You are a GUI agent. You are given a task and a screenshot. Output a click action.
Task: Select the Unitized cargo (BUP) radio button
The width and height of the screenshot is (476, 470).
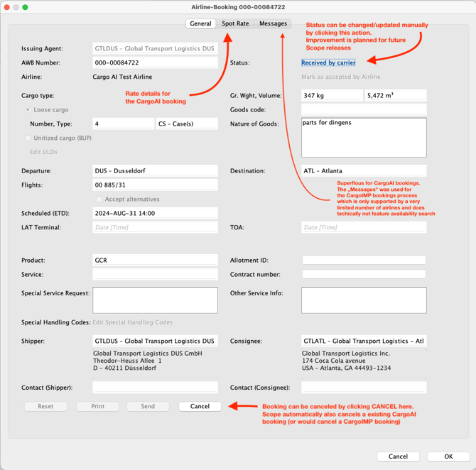(28, 138)
